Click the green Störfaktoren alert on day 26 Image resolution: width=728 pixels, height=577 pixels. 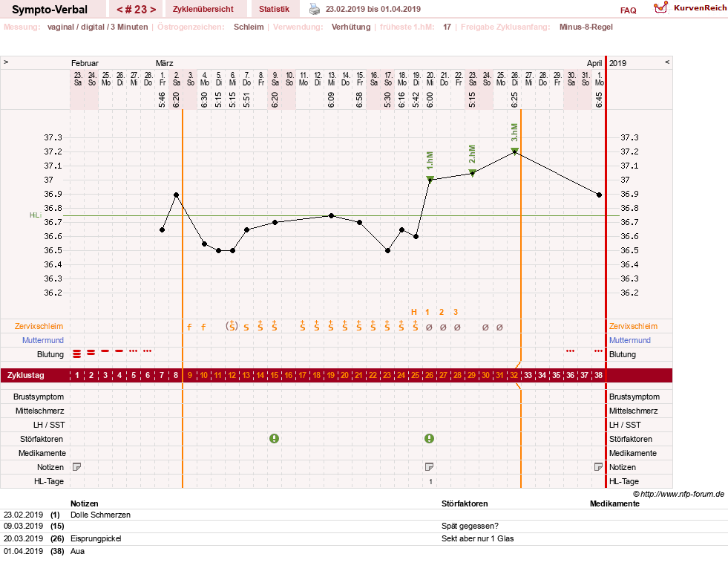(430, 439)
